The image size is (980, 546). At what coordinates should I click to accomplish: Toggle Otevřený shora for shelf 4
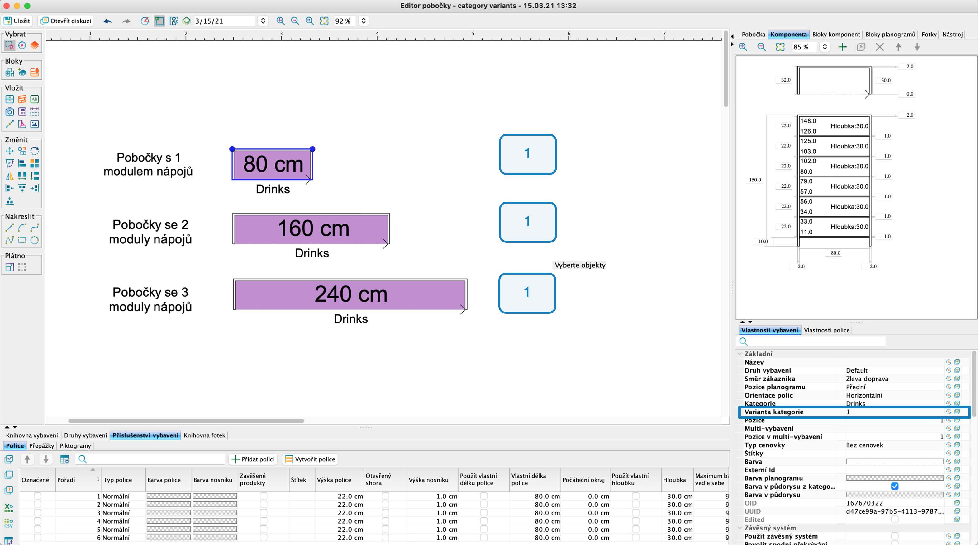click(385, 521)
